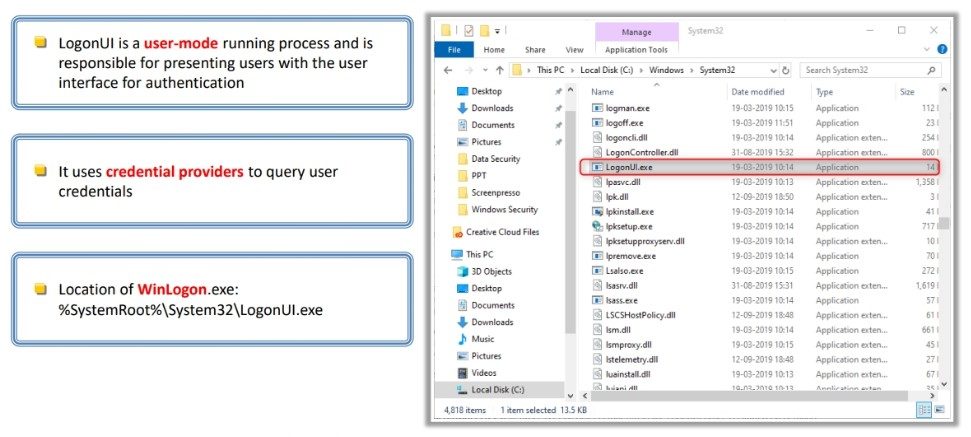Select the LogonUI.exe file row
Image resolution: width=971 pixels, height=437 pixels.
[x=760, y=167]
